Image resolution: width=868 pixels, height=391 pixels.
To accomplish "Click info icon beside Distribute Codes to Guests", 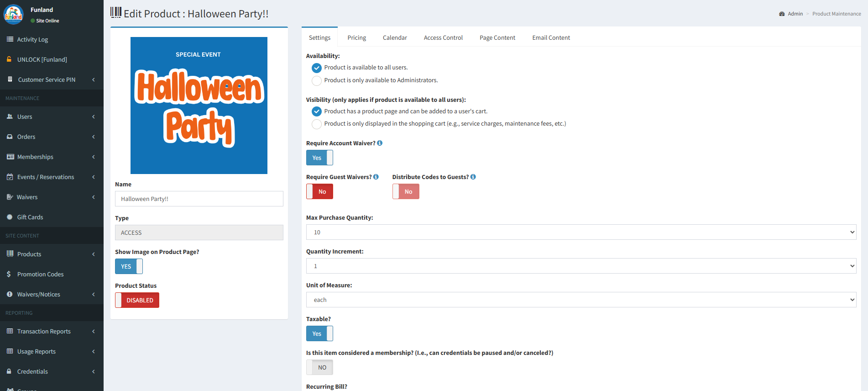I will click(x=473, y=177).
